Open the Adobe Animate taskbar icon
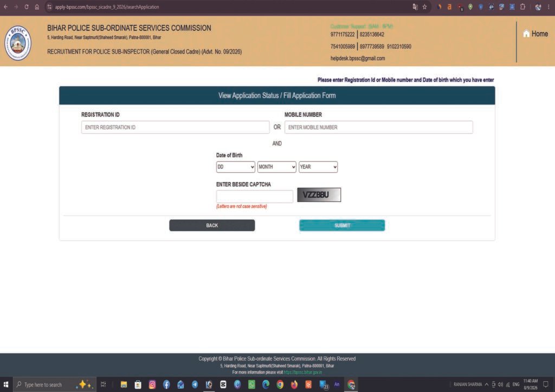The width and height of the screenshot is (555, 392). pos(337,384)
